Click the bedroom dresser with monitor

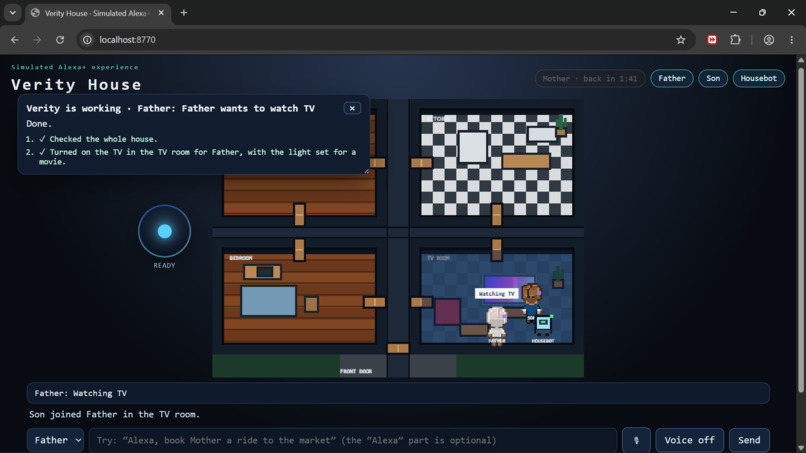(x=263, y=271)
